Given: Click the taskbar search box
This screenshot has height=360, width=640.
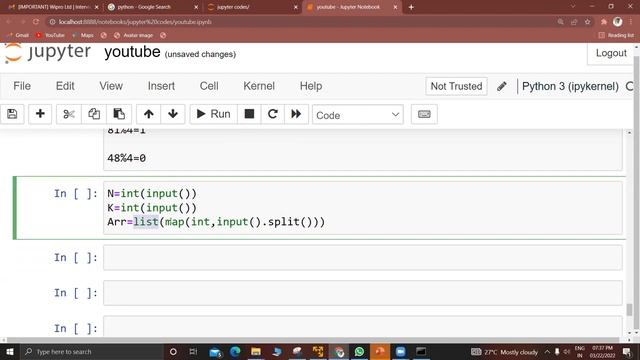Looking at the screenshot, I should 91,351.
